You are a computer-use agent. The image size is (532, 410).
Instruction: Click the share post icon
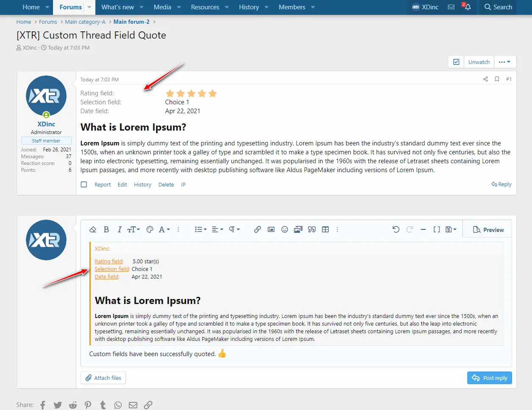point(485,79)
